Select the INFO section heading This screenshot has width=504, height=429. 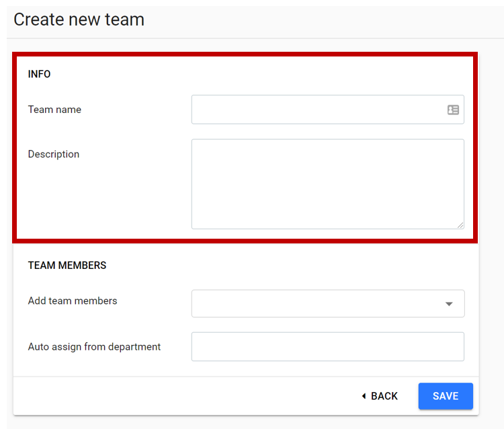pos(39,74)
